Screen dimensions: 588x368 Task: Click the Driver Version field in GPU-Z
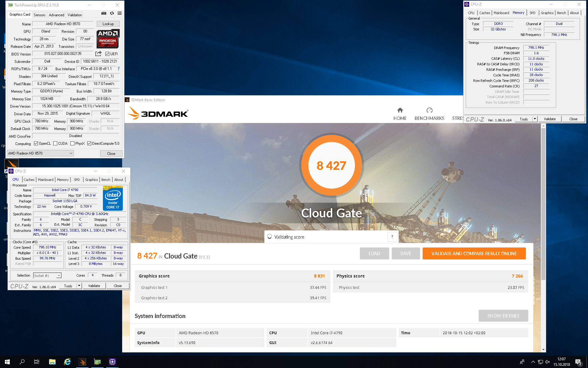coord(76,106)
